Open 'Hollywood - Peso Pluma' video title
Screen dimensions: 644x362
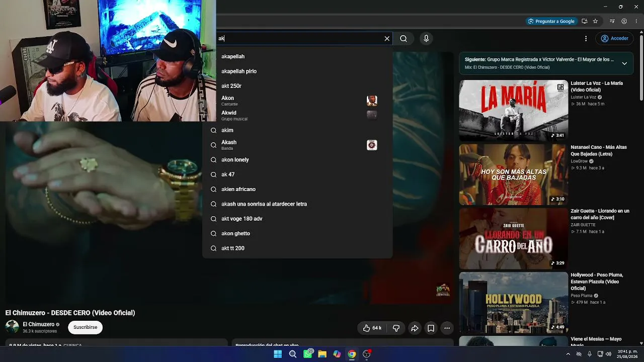(597, 282)
